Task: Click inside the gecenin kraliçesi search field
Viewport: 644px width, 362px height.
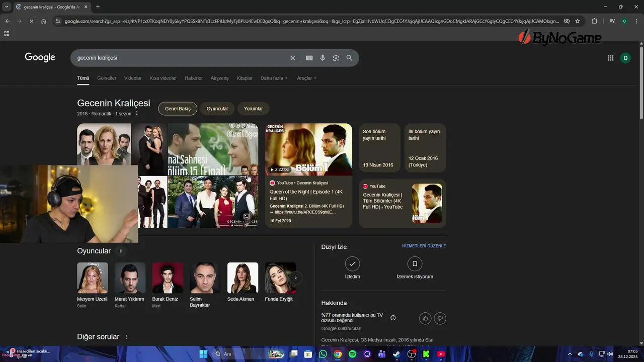Action: tap(181, 58)
